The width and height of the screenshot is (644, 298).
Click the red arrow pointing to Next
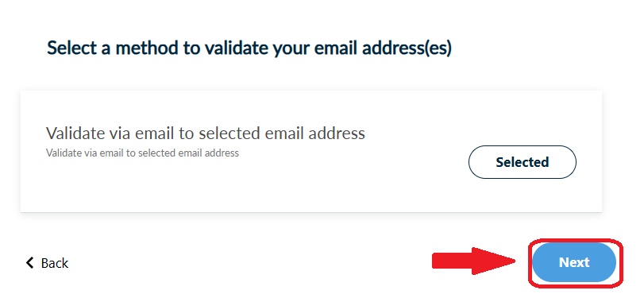473,261
